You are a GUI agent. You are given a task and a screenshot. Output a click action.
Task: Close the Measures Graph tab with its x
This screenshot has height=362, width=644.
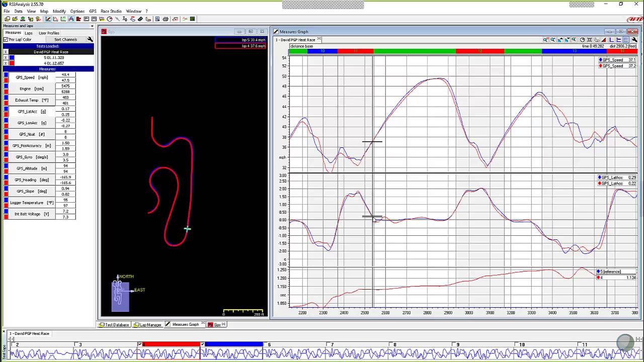point(203,324)
